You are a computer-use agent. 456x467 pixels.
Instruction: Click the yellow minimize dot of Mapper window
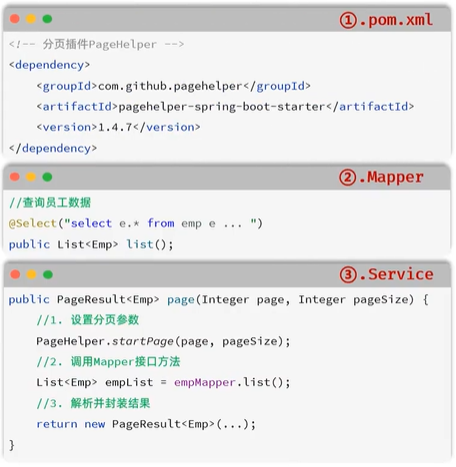(31, 177)
